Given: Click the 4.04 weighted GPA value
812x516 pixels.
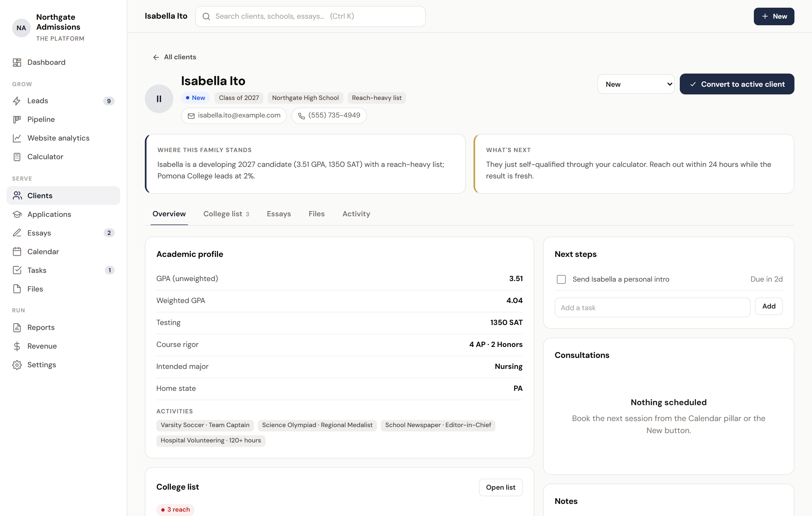Looking at the screenshot, I should 514,301.
